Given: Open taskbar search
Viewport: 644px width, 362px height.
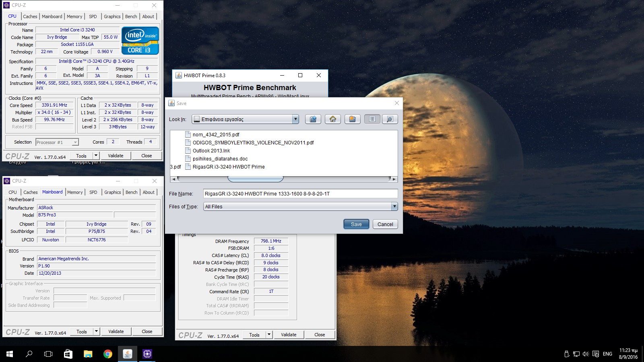Looking at the screenshot, I should coord(29,354).
